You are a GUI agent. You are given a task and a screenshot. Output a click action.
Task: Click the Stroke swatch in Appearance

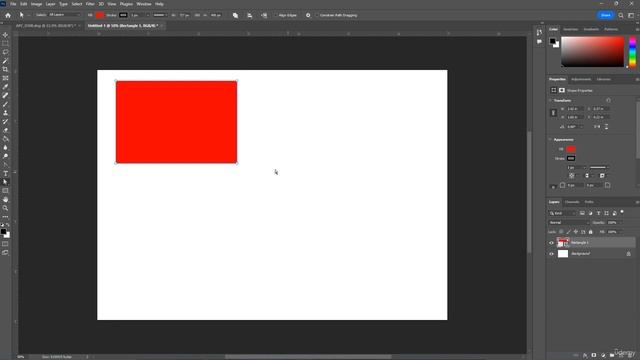(571, 158)
